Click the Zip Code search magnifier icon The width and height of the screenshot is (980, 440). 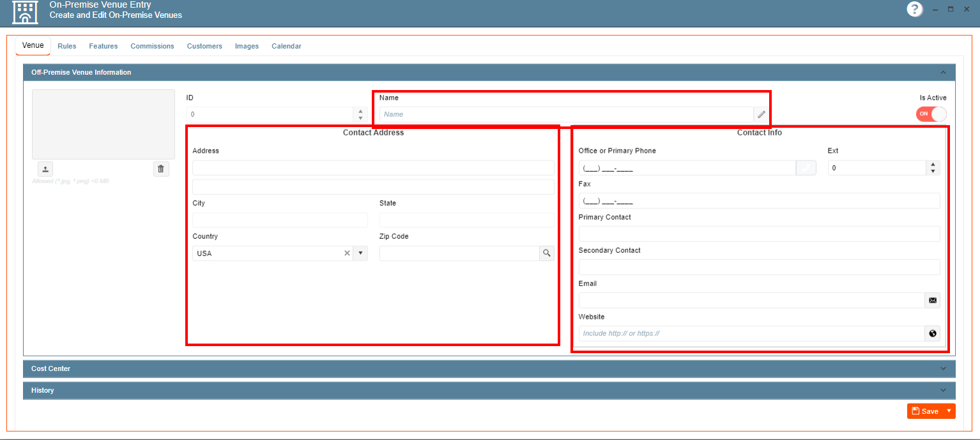tap(547, 254)
